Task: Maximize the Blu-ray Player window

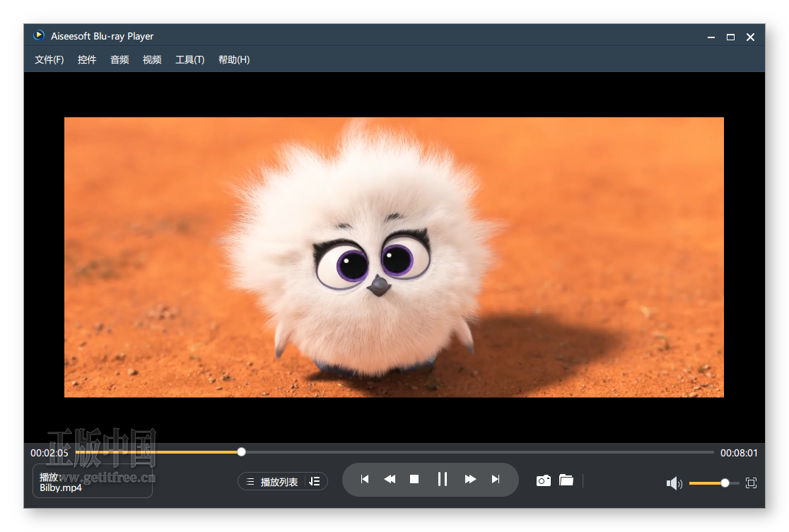Action: click(x=730, y=37)
